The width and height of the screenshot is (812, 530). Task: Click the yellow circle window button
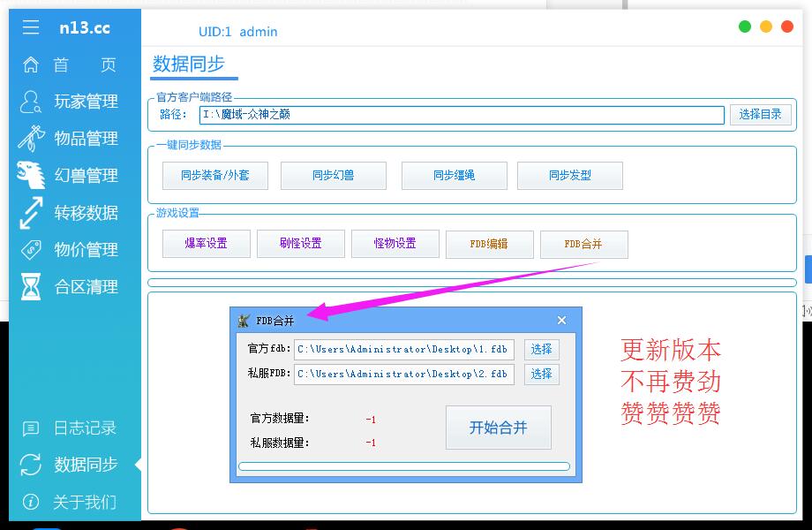766,26
